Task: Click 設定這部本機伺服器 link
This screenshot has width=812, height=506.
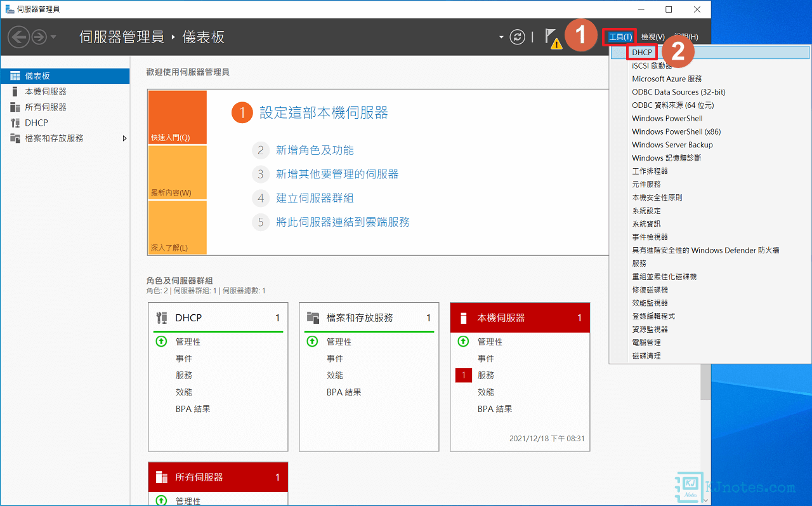Action: [x=324, y=113]
